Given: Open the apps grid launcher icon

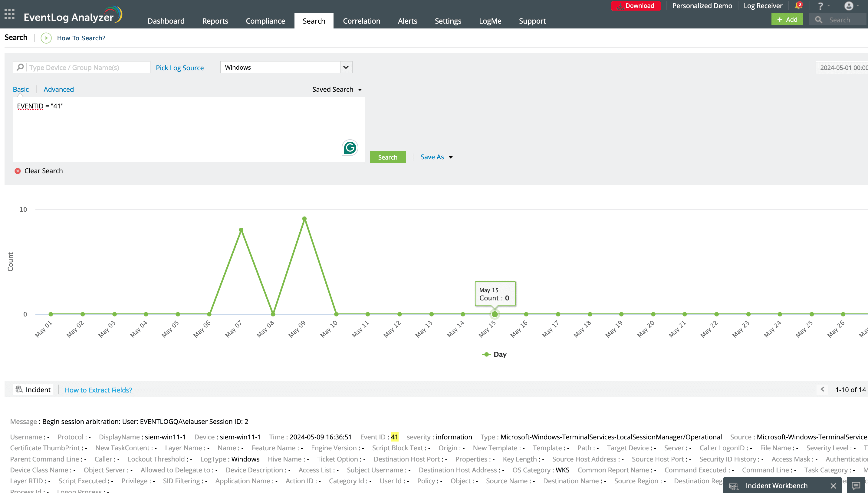Looking at the screenshot, I should point(9,14).
